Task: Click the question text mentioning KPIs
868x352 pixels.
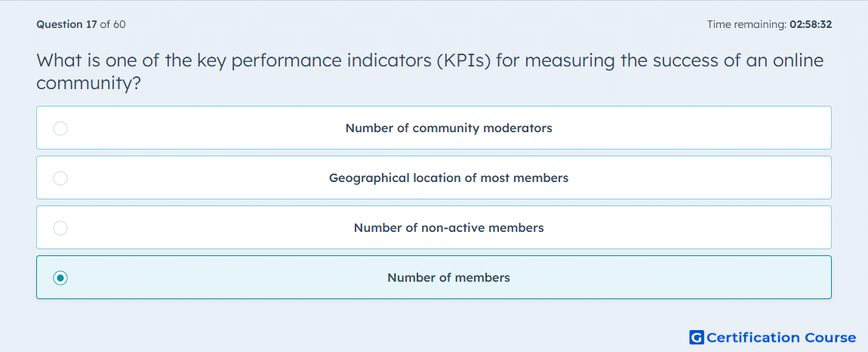Action: tap(430, 72)
